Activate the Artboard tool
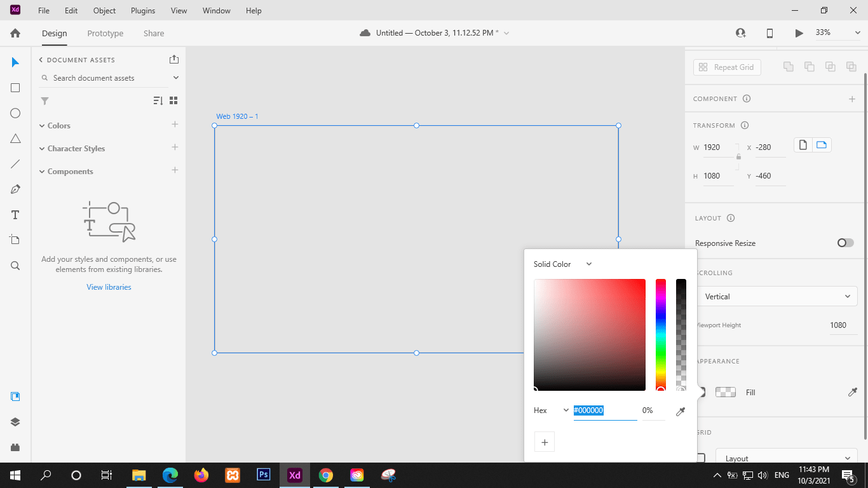Screen dimensions: 868x488 coord(15,240)
